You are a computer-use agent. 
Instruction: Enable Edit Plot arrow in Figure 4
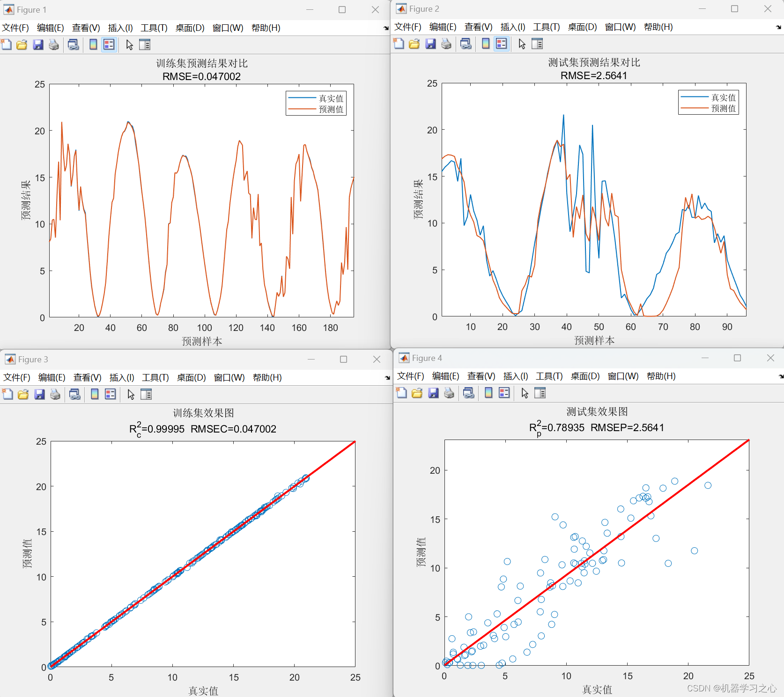(x=525, y=393)
